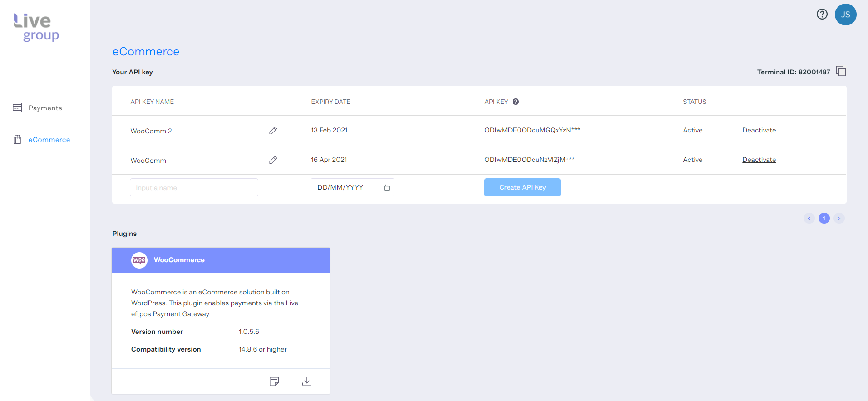Screen dimensions: 868x401
Task: Select the ODIwMDE0ODcuNzVlZjM*** key text
Action: click(529, 160)
